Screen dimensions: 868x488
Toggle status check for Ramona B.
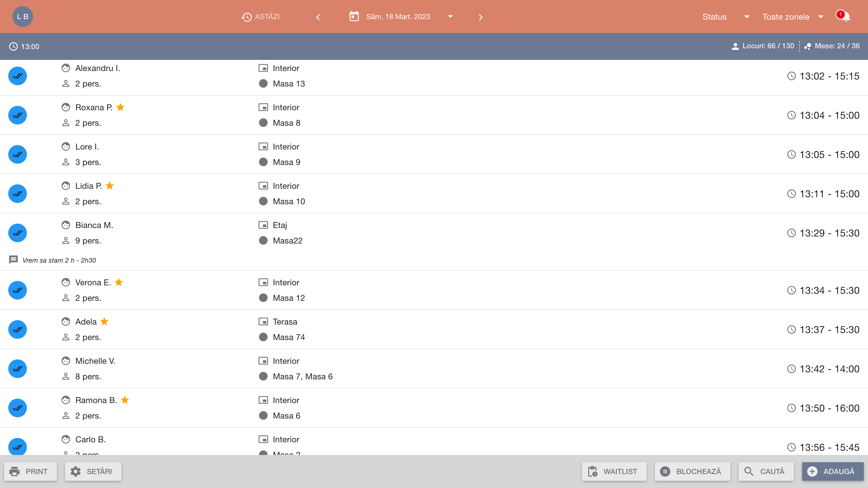18,408
